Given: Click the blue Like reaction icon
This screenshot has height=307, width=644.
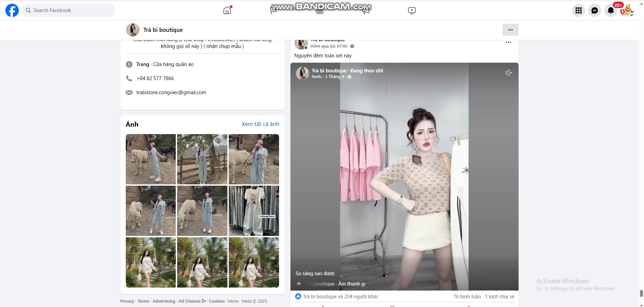Looking at the screenshot, I should tap(298, 297).
